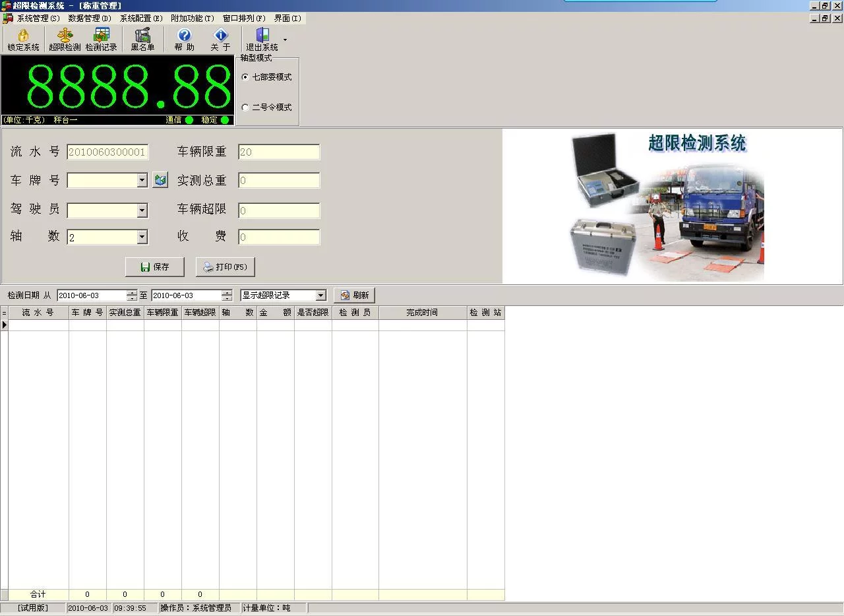Viewport: 844px width, 616px height.
Task: Select the 二号令模式 radio button
Action: (245, 107)
